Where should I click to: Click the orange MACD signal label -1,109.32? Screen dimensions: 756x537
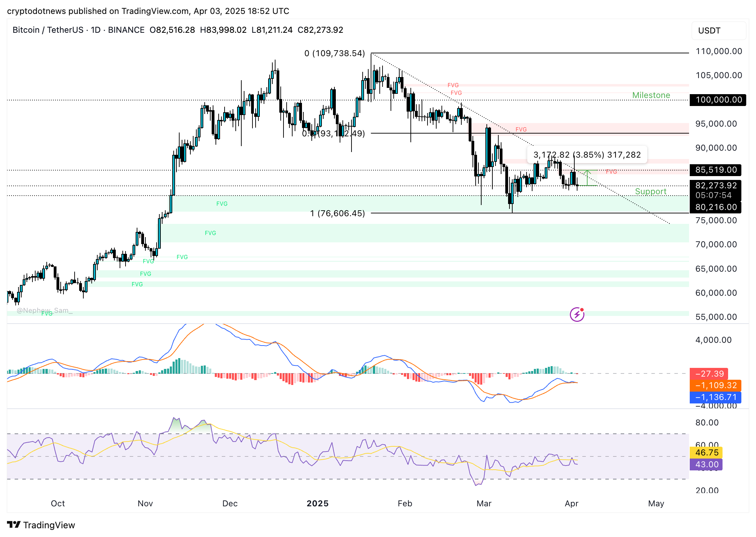click(715, 385)
